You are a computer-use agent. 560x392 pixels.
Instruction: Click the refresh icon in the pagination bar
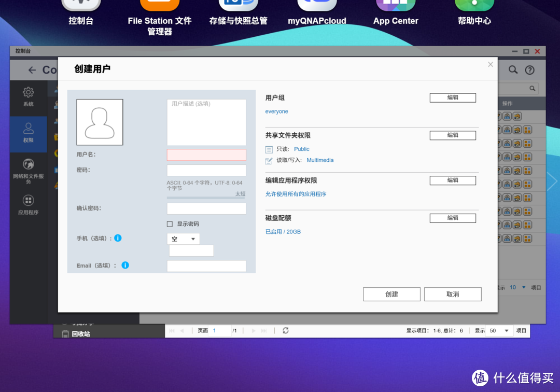point(285,330)
